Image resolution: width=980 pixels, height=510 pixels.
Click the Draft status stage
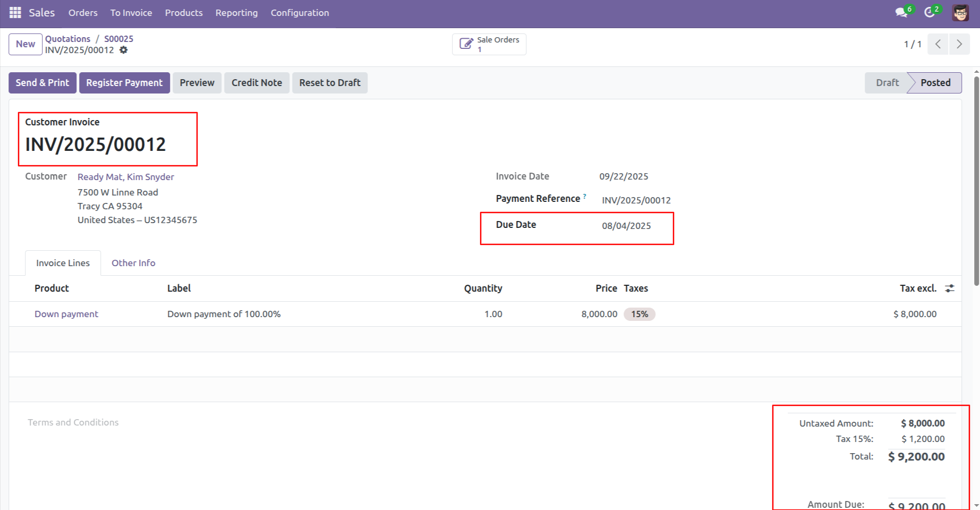pos(887,83)
